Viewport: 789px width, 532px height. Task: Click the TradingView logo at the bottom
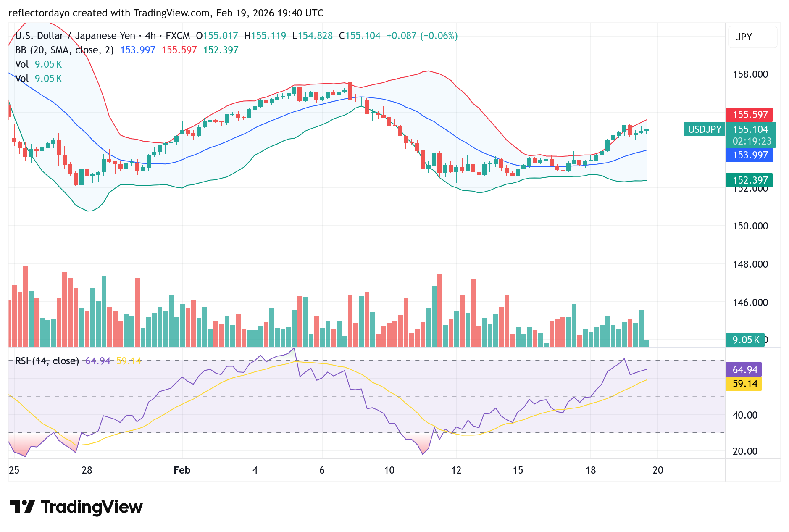[x=76, y=507]
